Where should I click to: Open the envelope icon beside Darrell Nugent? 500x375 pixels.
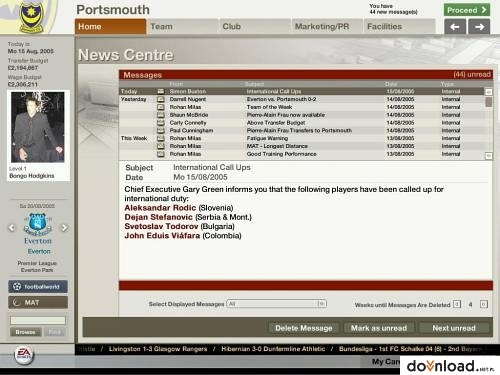click(x=161, y=99)
